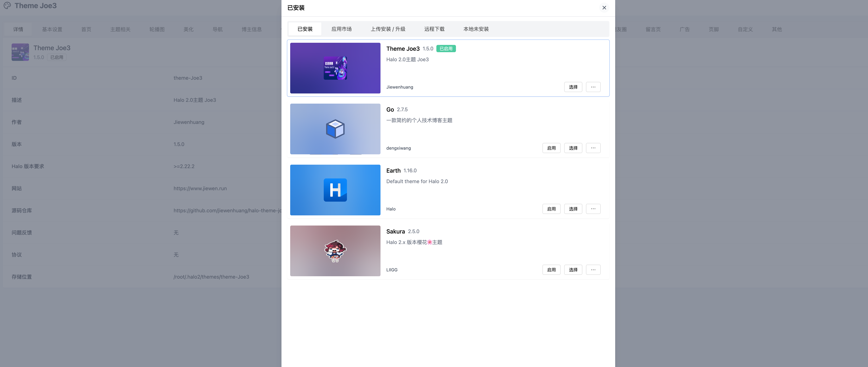Click 选择 for Sakura theme
868x367 pixels.
[x=573, y=270]
